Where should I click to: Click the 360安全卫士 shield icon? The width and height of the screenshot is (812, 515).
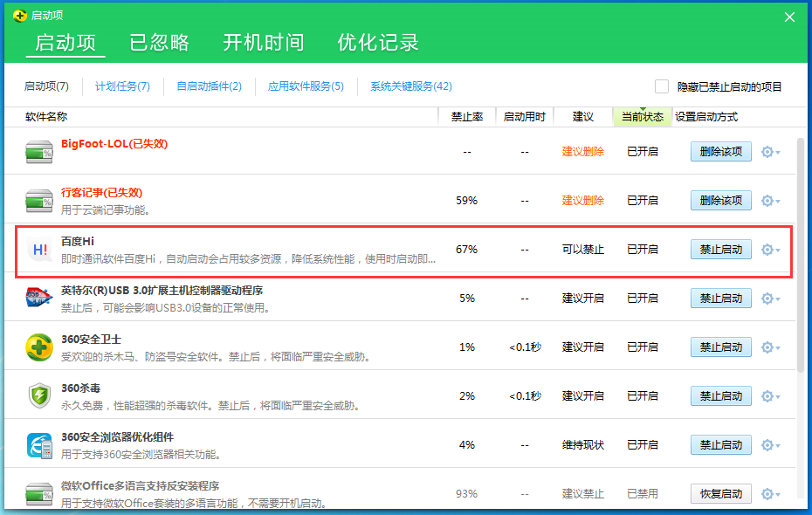point(38,347)
